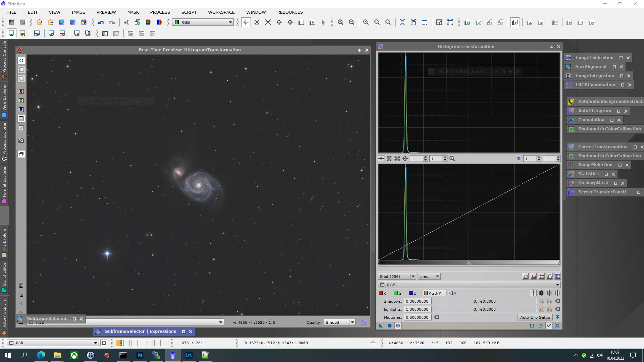The width and height of the screenshot is (644, 362).
Task: Toggle the histogram grid display button
Action: click(557, 276)
